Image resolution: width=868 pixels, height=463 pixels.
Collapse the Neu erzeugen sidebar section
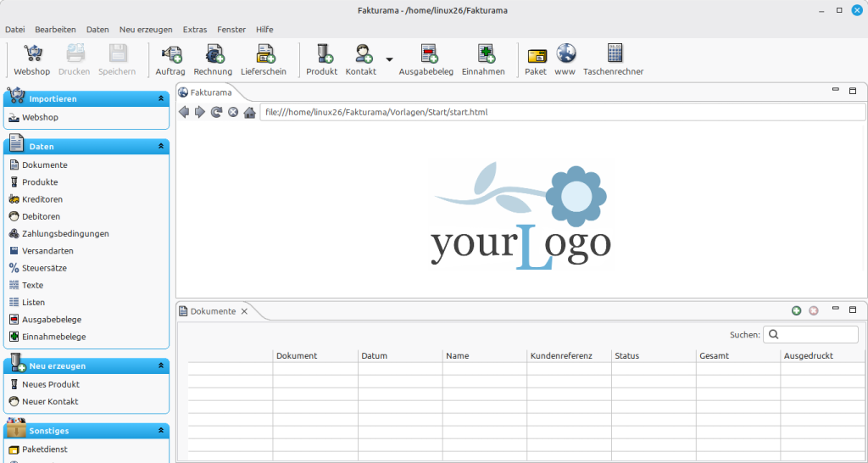[161, 366]
